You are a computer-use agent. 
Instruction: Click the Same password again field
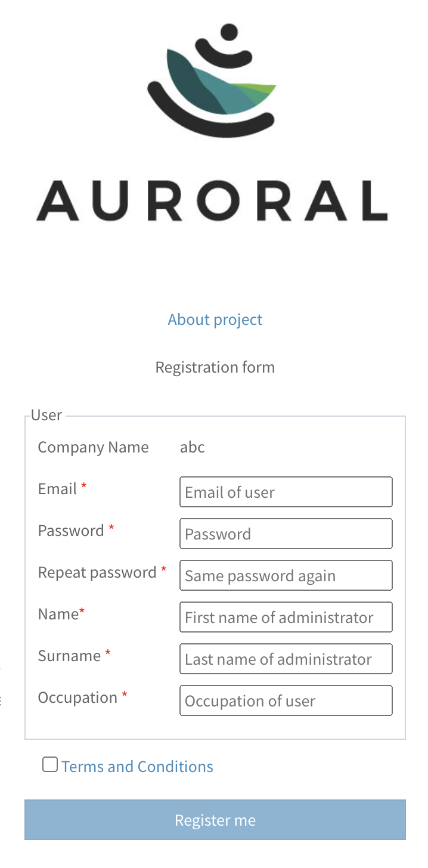click(x=286, y=575)
